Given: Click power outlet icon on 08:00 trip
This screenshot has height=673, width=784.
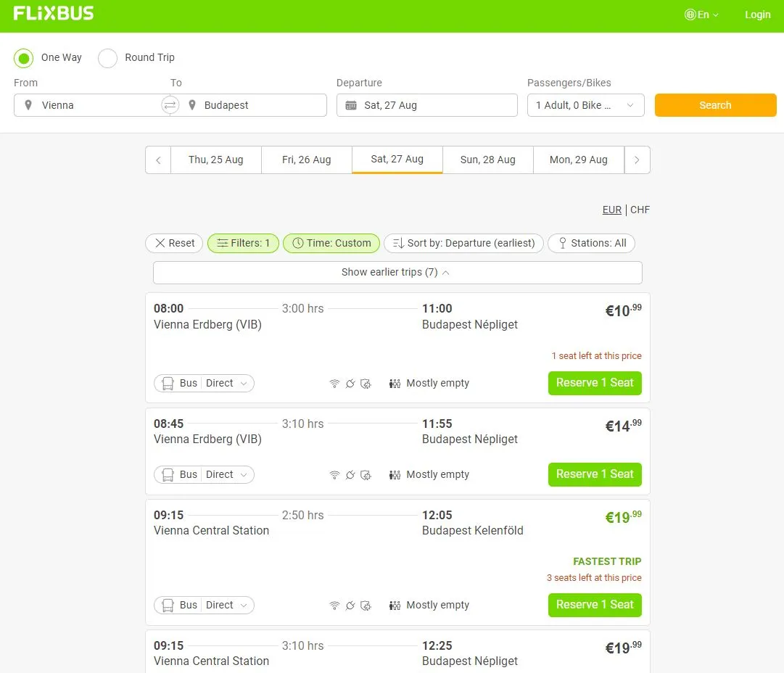Looking at the screenshot, I should pos(350,384).
